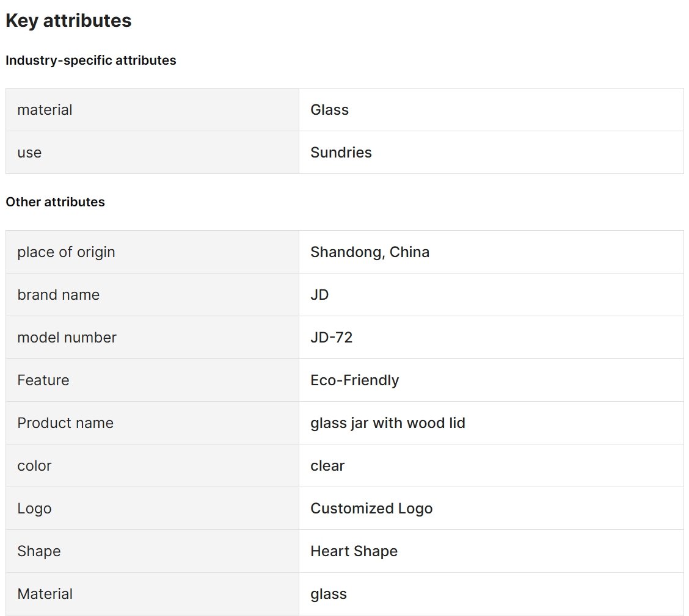Click the brand name label
This screenshot has height=616, width=689.
coord(59,295)
